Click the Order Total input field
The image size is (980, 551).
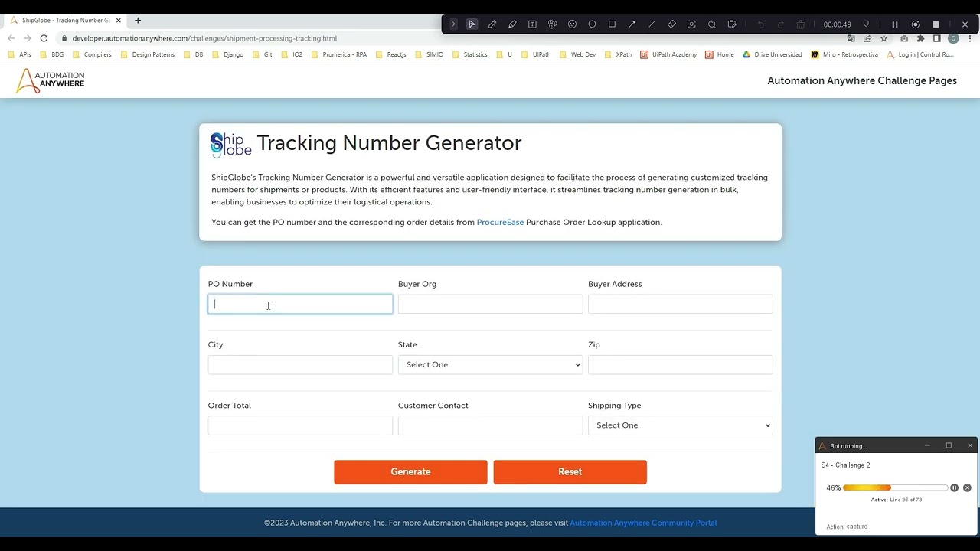tap(300, 425)
